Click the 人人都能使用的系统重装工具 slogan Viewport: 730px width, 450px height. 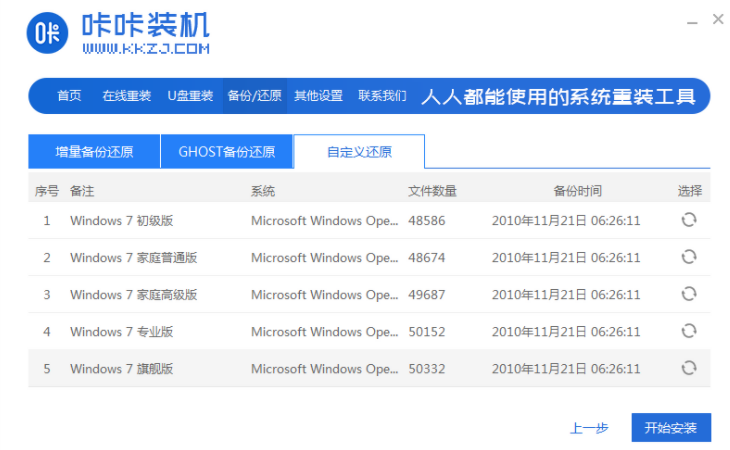point(558,97)
